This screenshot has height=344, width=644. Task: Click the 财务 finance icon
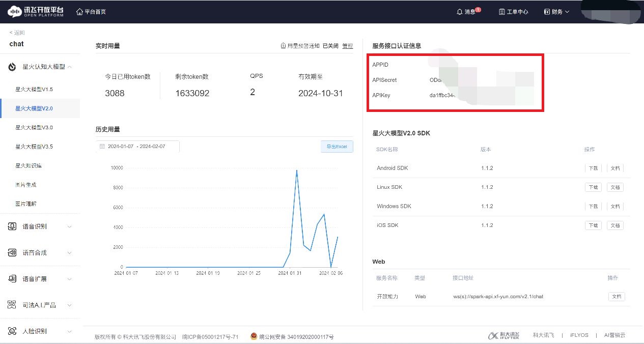pyautogui.click(x=547, y=12)
